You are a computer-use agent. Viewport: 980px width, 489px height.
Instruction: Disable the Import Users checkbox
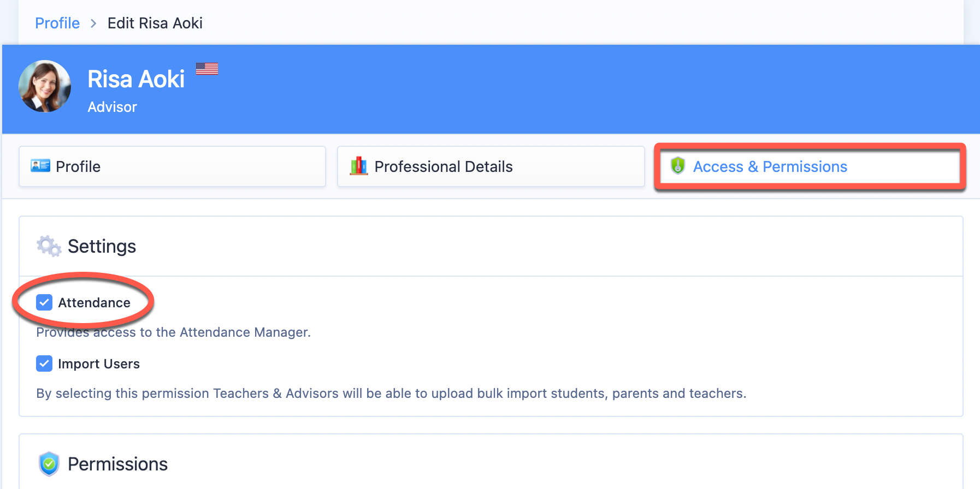click(44, 363)
